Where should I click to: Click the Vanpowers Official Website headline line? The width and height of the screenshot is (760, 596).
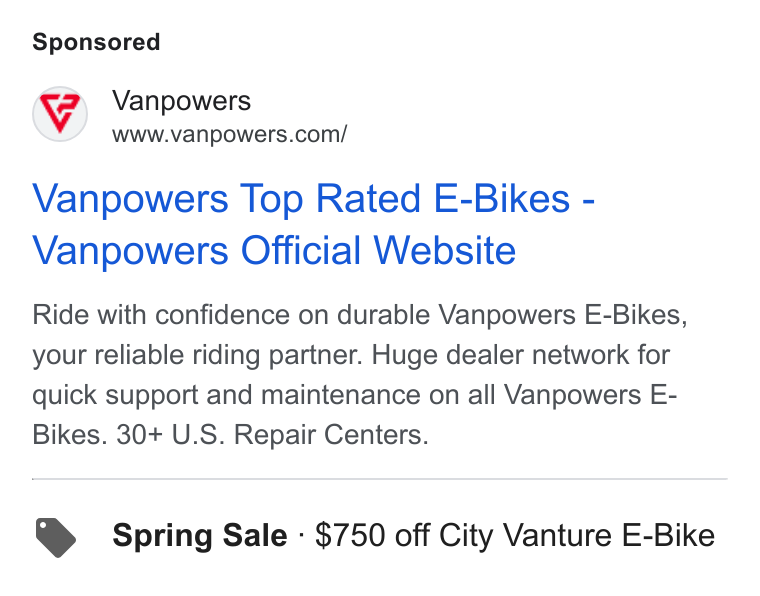(x=274, y=251)
